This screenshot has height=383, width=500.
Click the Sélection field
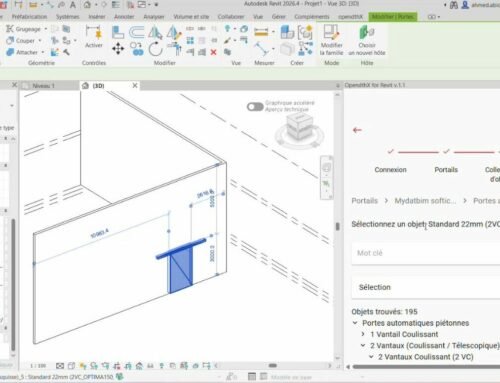(426, 287)
